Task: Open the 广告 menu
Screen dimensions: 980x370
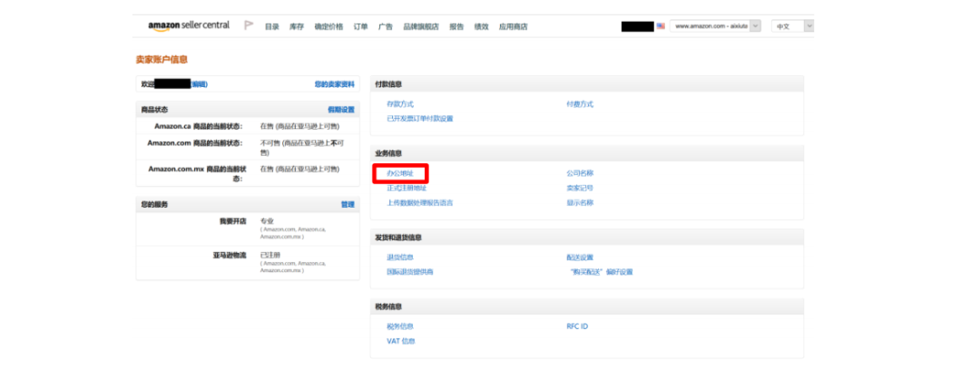Action: click(x=386, y=27)
